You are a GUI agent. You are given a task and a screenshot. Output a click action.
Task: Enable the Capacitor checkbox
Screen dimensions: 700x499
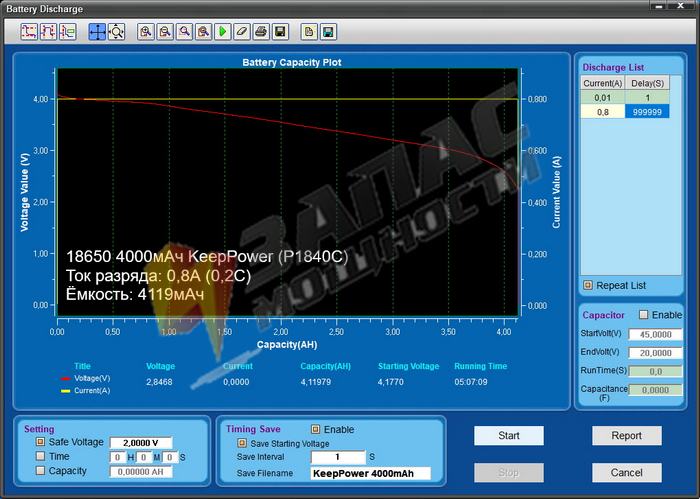[x=643, y=315]
